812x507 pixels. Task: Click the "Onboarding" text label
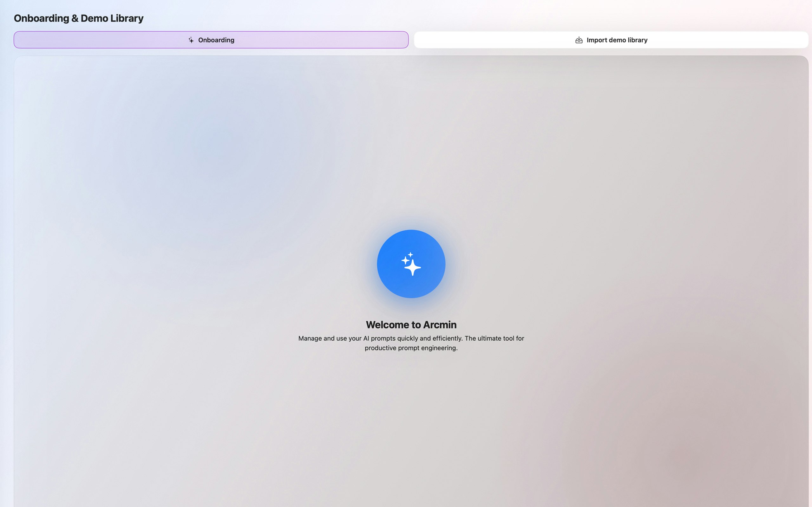tap(216, 40)
